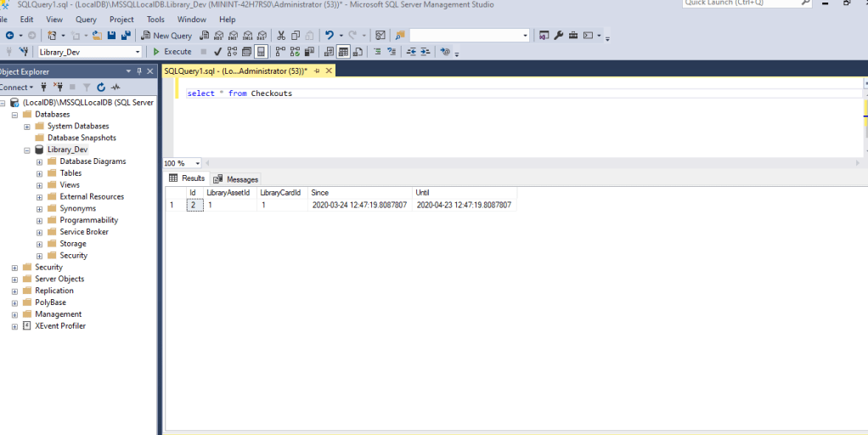This screenshot has height=435, width=868.
Task: Toggle Results to Grid output mode
Action: (x=342, y=52)
